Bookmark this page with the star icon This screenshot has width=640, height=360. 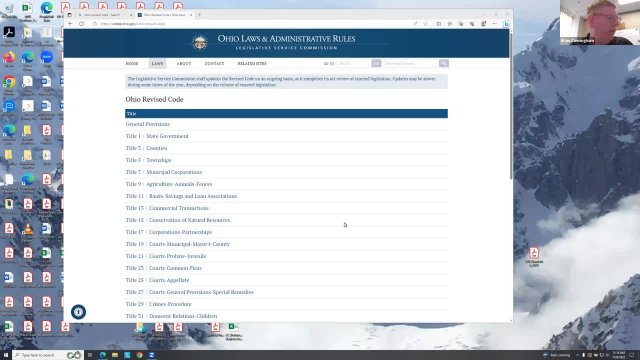coord(426,24)
